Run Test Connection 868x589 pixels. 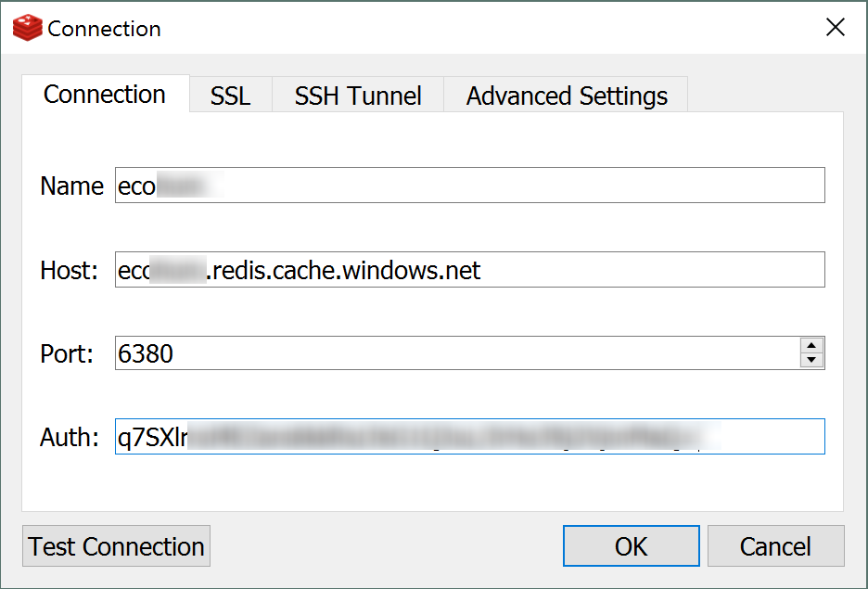(116, 546)
